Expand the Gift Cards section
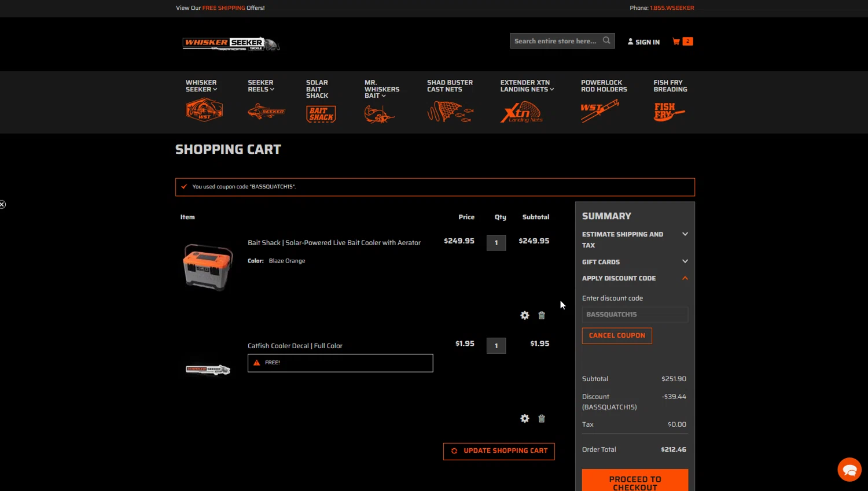The image size is (868, 491). pos(635,262)
